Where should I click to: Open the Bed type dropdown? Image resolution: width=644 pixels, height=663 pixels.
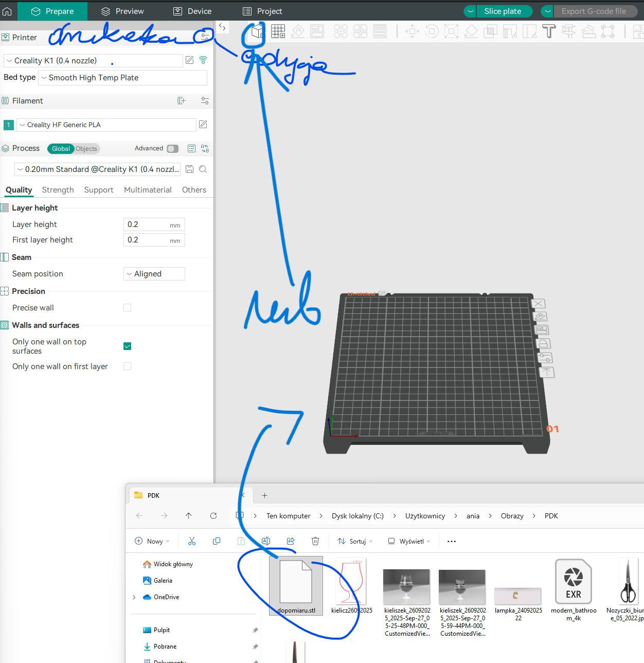click(x=122, y=78)
